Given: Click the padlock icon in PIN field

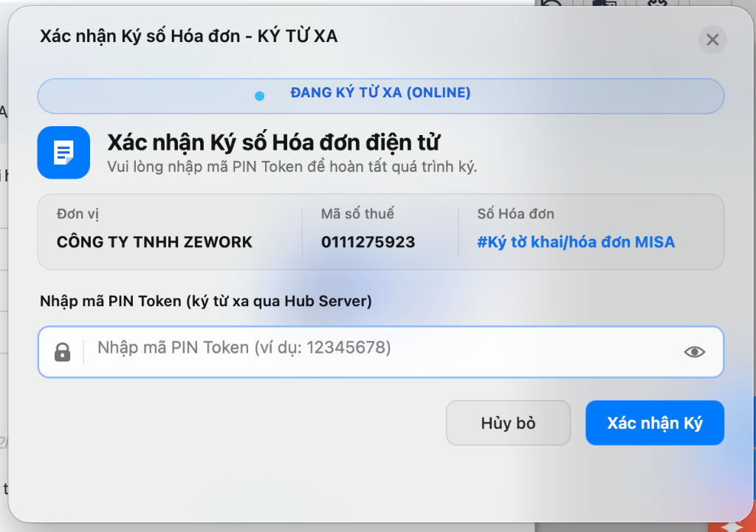Looking at the screenshot, I should 62,352.
